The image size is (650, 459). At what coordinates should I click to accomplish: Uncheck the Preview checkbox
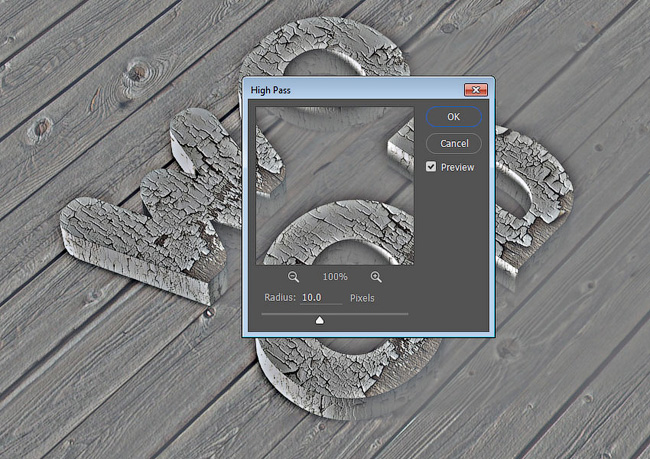pyautogui.click(x=431, y=167)
